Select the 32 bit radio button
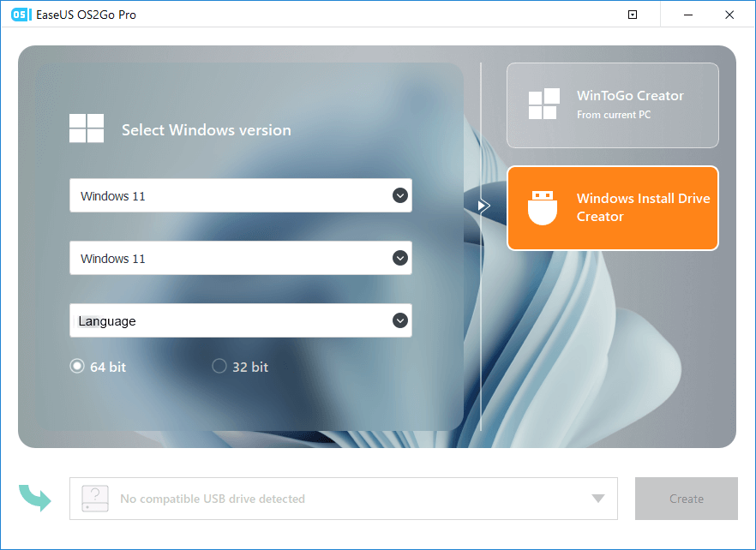The width and height of the screenshot is (756, 550). click(219, 366)
